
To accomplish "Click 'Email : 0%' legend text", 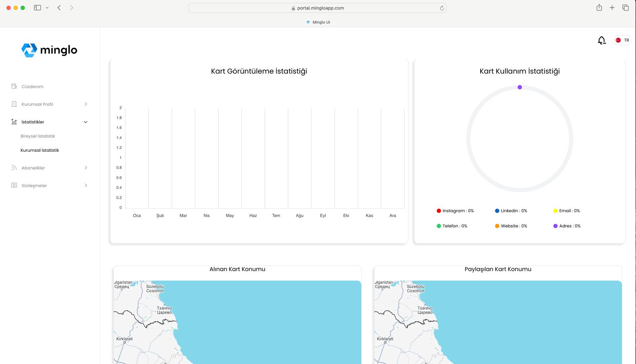I will 570,211.
